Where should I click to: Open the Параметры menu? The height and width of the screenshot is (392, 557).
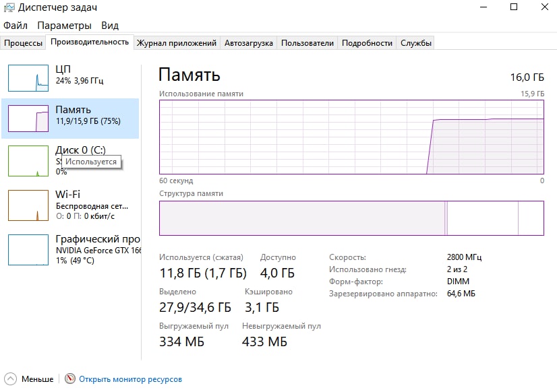point(64,26)
